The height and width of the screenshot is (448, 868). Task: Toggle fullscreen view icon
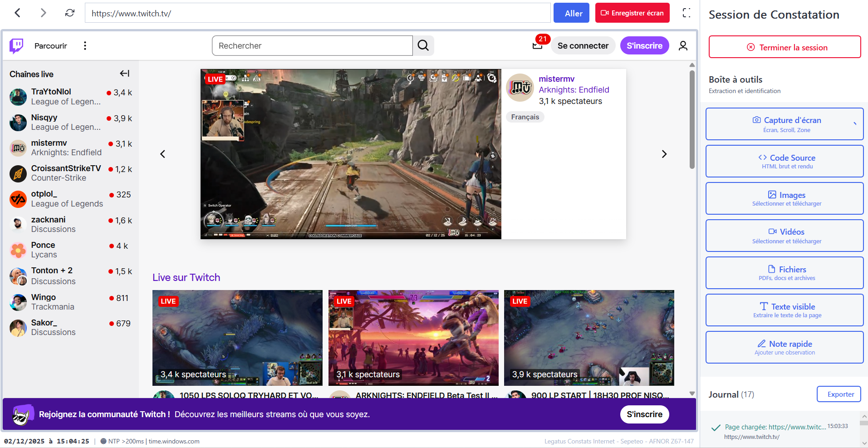pyautogui.click(x=687, y=13)
